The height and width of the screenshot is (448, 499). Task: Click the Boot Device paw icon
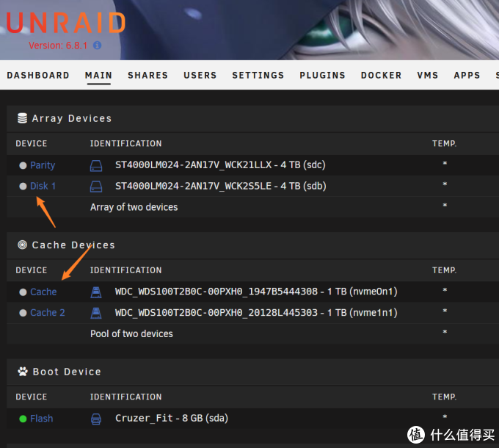[23, 372]
